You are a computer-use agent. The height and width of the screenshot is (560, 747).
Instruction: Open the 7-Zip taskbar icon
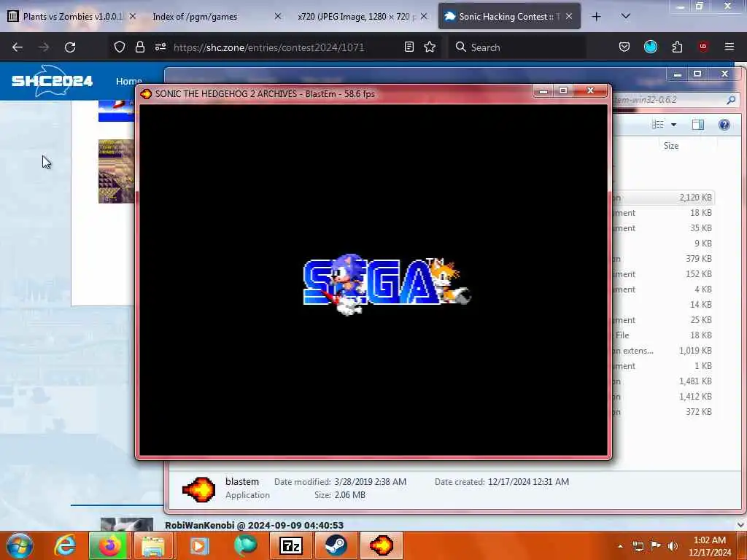coord(290,545)
